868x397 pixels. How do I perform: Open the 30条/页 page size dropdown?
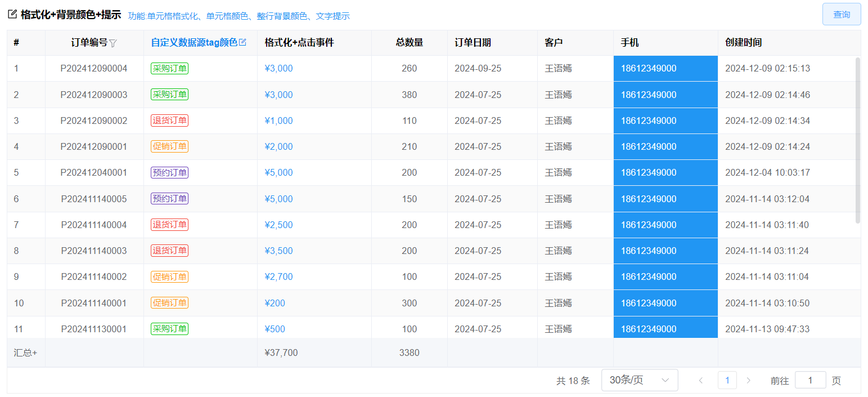pyautogui.click(x=639, y=380)
